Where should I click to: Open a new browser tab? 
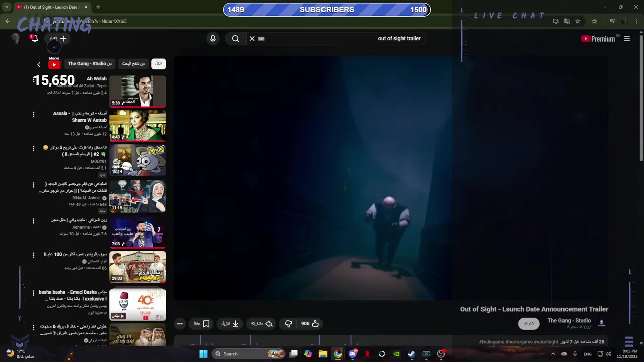pos(98,7)
